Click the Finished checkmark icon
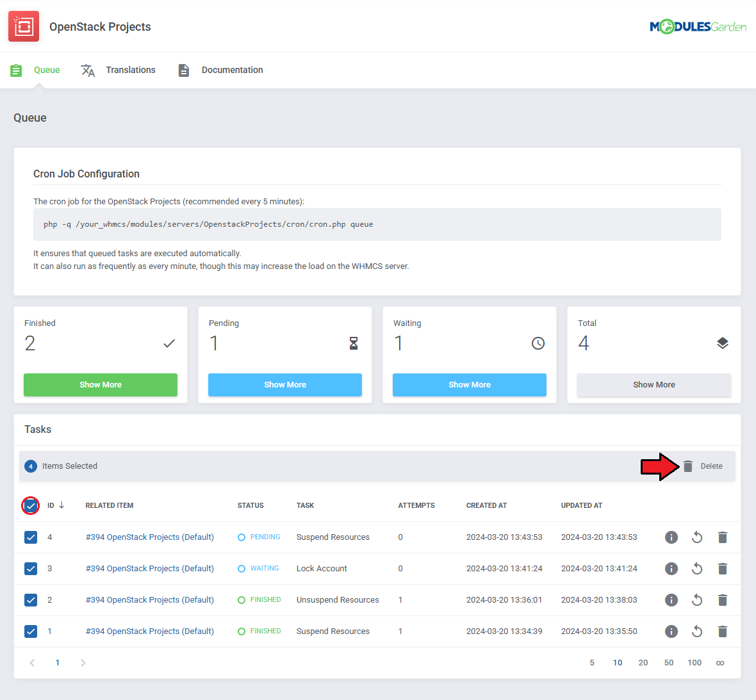The height and width of the screenshot is (700, 756). 168,343
